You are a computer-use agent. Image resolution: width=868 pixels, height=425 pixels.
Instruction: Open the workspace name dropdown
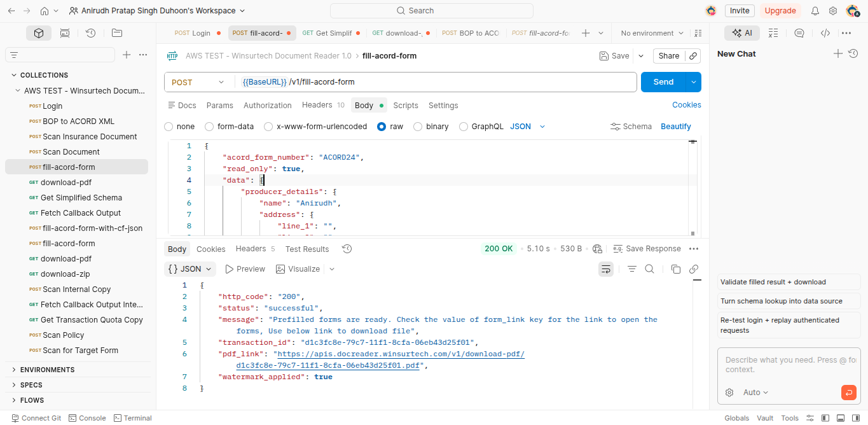(x=157, y=11)
